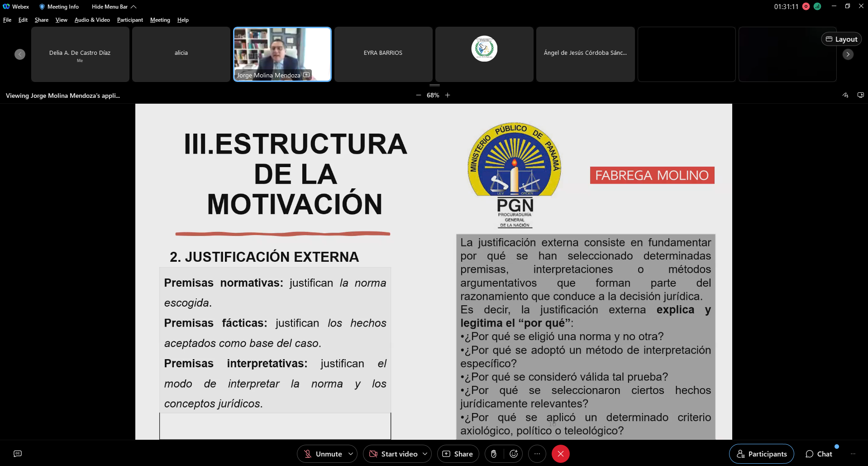Viewport: 868px width, 466px height.
Task: Open closed captions panel at bottom left
Action: tap(18, 454)
